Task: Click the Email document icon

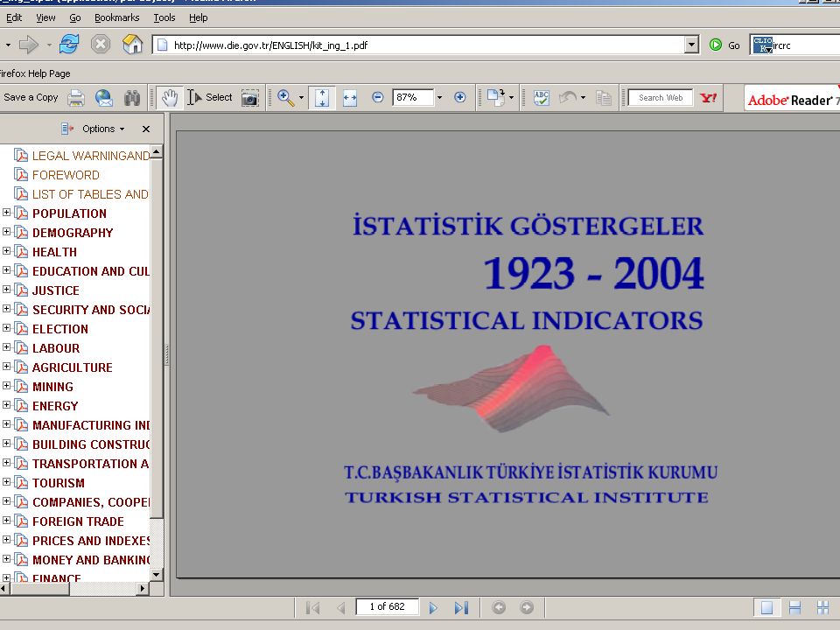Action: click(x=104, y=98)
